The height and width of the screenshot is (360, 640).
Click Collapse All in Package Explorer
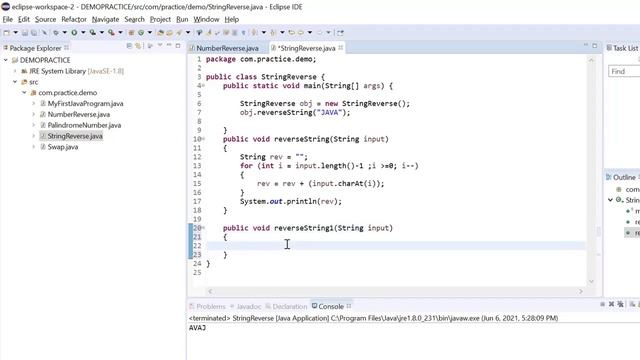pyautogui.click(x=129, y=46)
